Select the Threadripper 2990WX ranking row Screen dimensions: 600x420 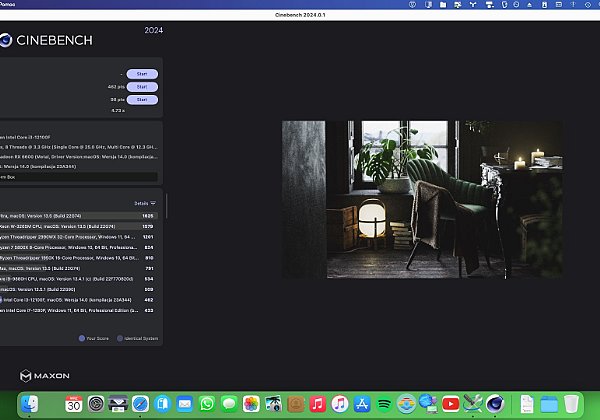pos(80,238)
